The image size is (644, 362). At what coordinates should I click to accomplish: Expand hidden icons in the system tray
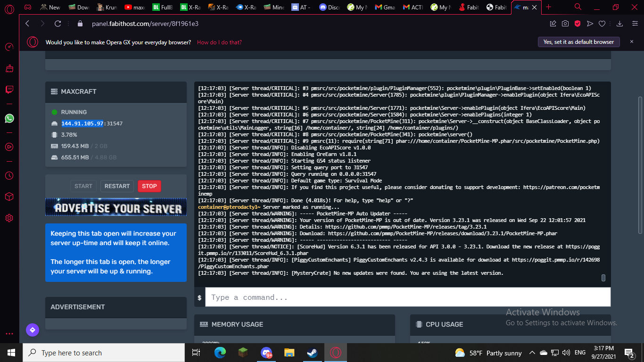(x=532, y=353)
